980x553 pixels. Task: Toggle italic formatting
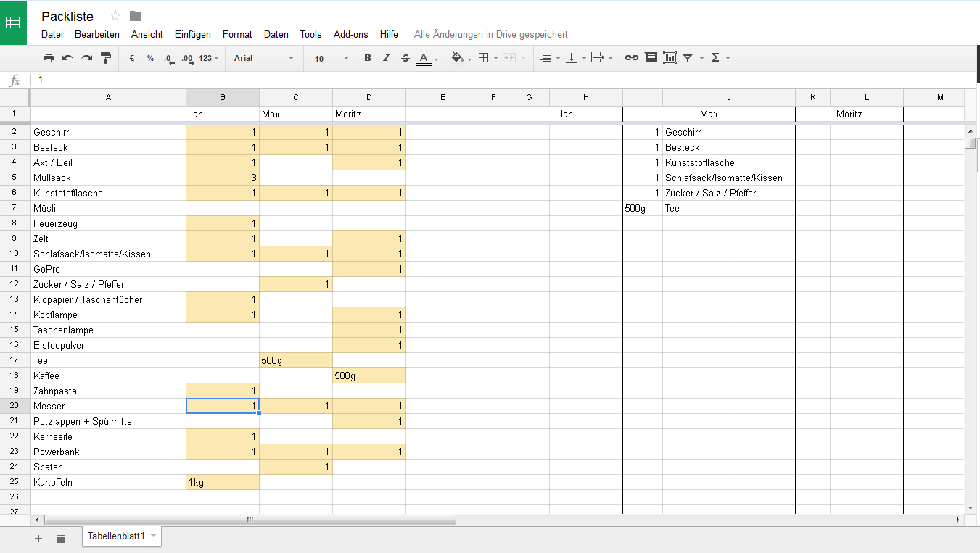pos(387,58)
